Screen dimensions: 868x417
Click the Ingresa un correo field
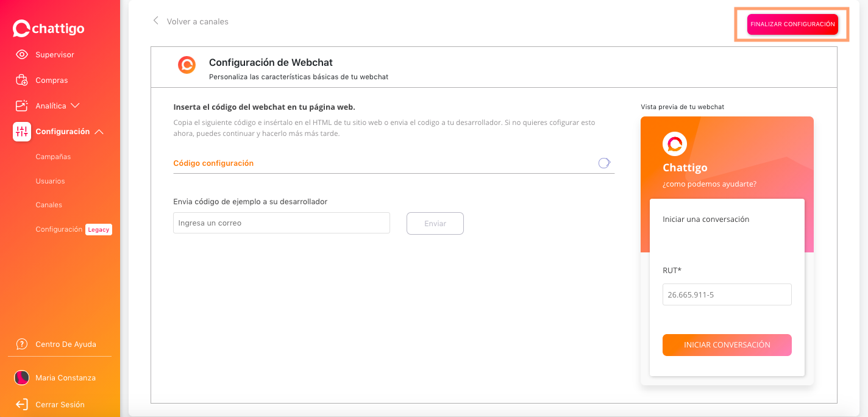point(281,223)
